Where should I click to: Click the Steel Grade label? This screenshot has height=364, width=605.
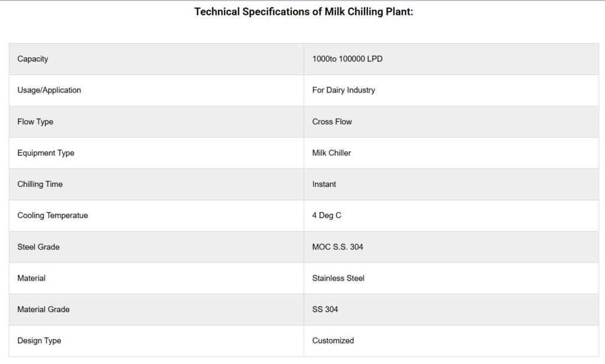38,247
